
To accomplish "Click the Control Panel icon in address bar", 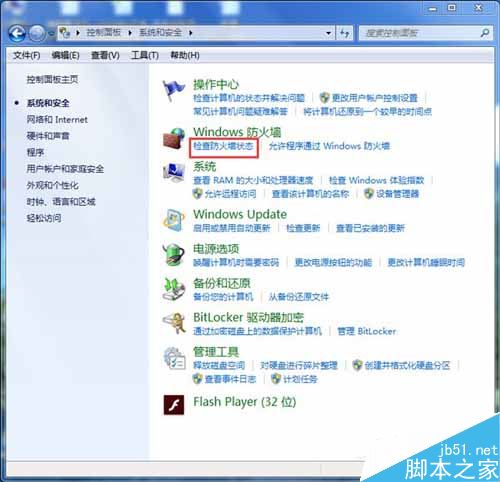I will click(64, 33).
